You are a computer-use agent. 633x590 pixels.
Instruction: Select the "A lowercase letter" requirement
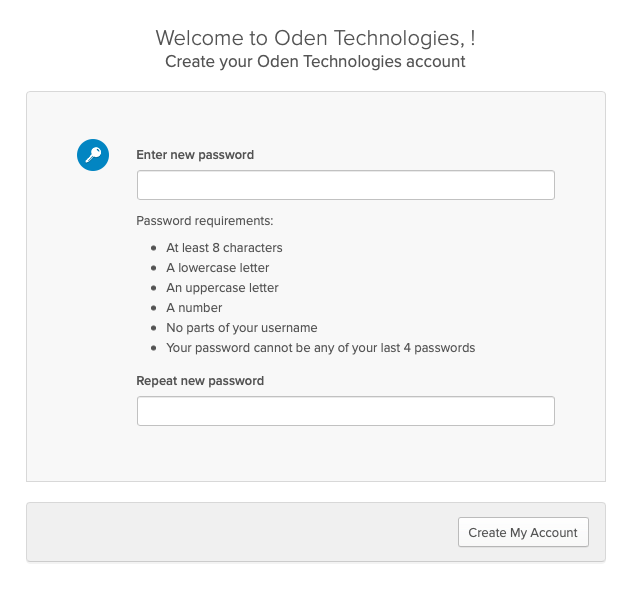tap(218, 268)
